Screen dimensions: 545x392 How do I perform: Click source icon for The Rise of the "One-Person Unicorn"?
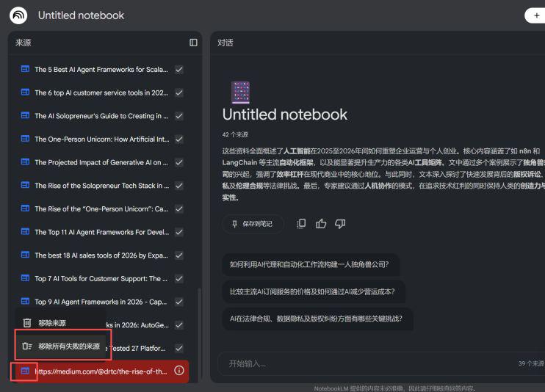tap(26, 208)
